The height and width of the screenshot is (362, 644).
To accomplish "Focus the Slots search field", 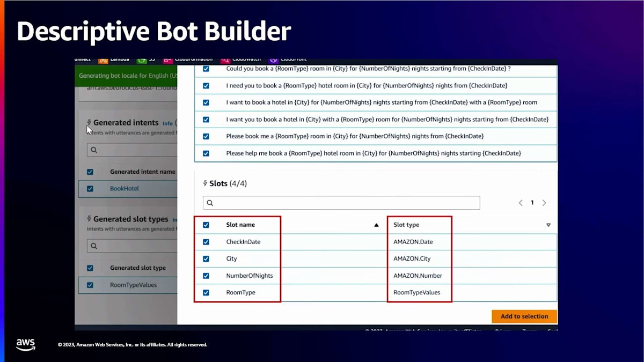I will [x=341, y=203].
